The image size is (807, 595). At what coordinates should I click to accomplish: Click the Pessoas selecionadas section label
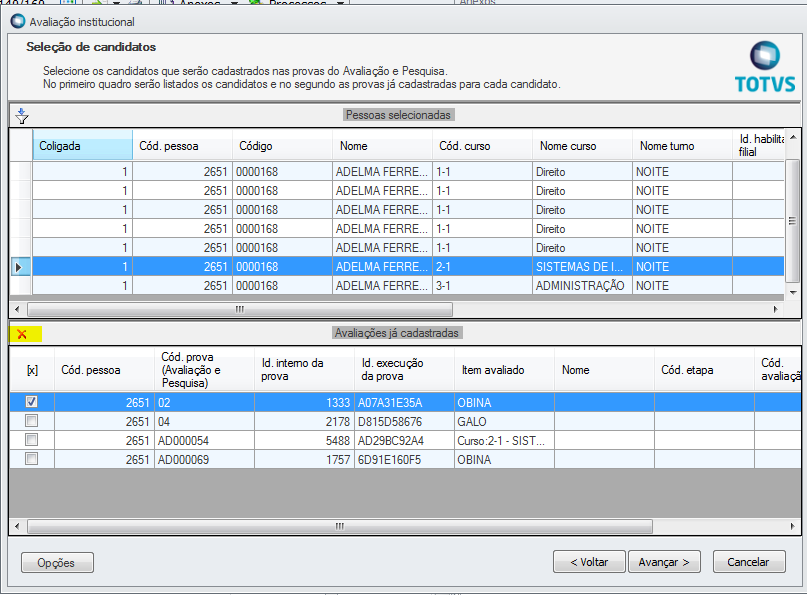click(x=398, y=115)
